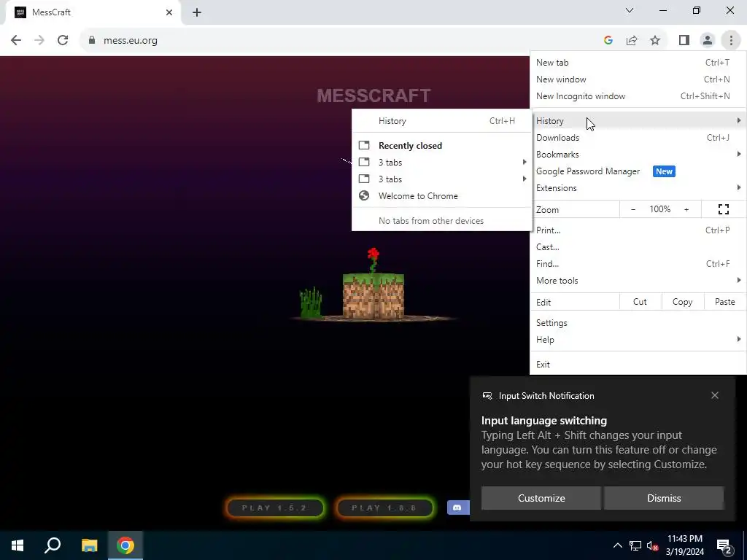Click Cut in the Edit row

coord(640,302)
